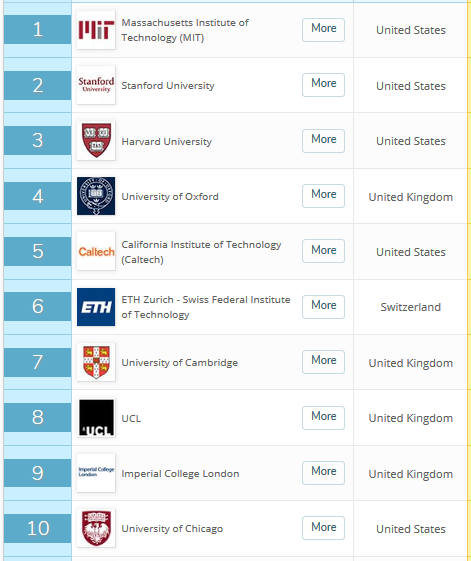Click More next to ETH Zurich
Viewport: 471px width, 561px height.
coord(323,307)
